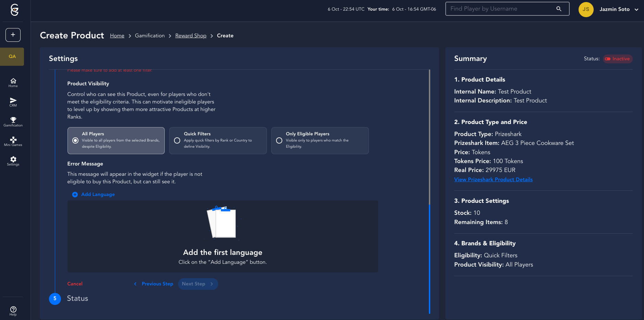Open the Settings gear icon
644x320 pixels.
pyautogui.click(x=13, y=161)
